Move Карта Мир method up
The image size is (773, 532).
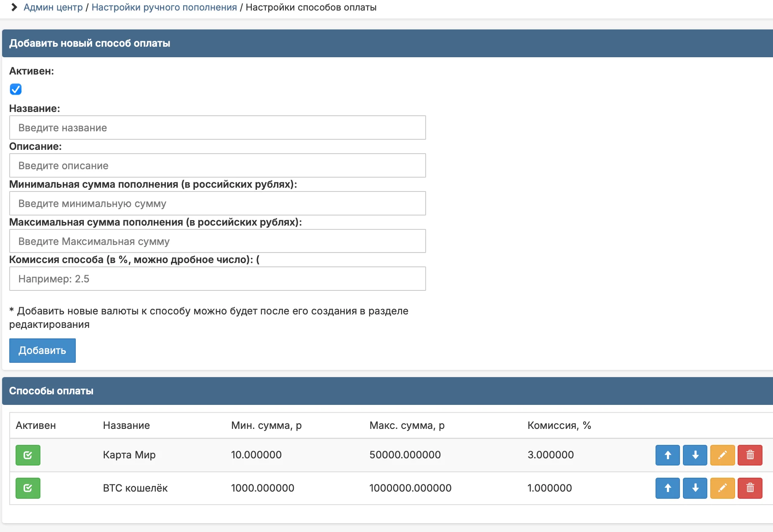[667, 455]
